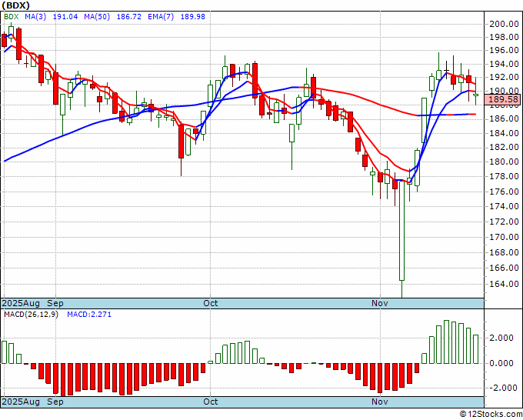This screenshot has width=523, height=420.
Task: Click the 194.00 price axis label
Action: pyautogui.click(x=504, y=64)
